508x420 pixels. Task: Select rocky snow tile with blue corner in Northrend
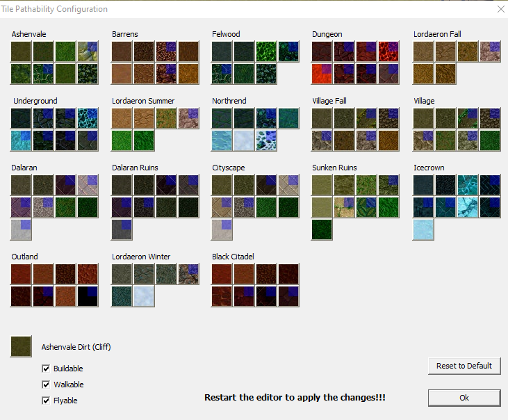click(266, 140)
